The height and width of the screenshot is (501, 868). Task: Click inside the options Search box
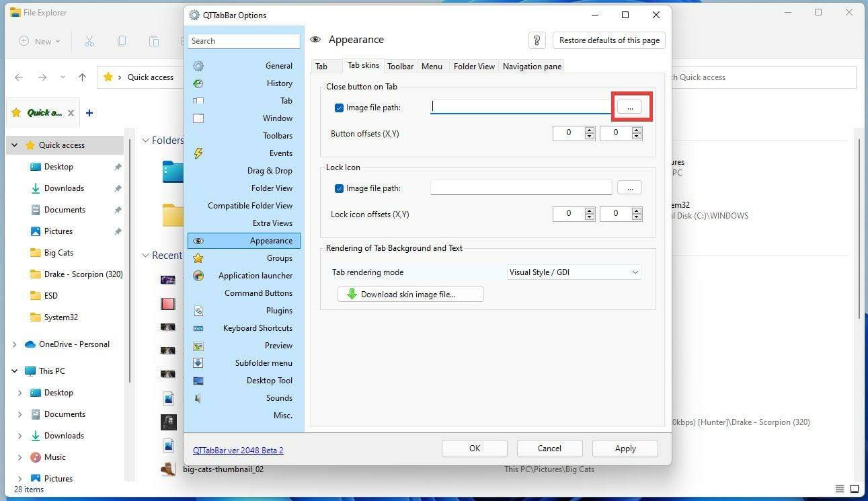click(x=244, y=41)
